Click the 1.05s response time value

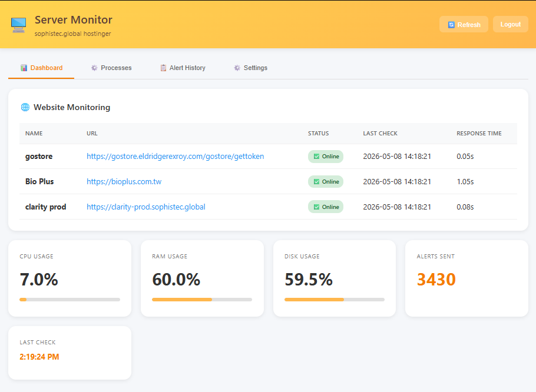465,182
